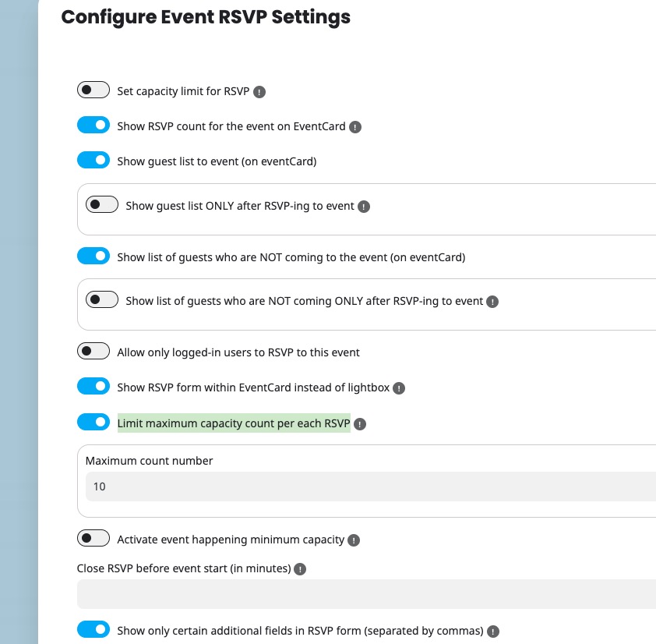Click info icon beside Set capacity limit
The height and width of the screenshot is (644, 656).
[x=260, y=92]
